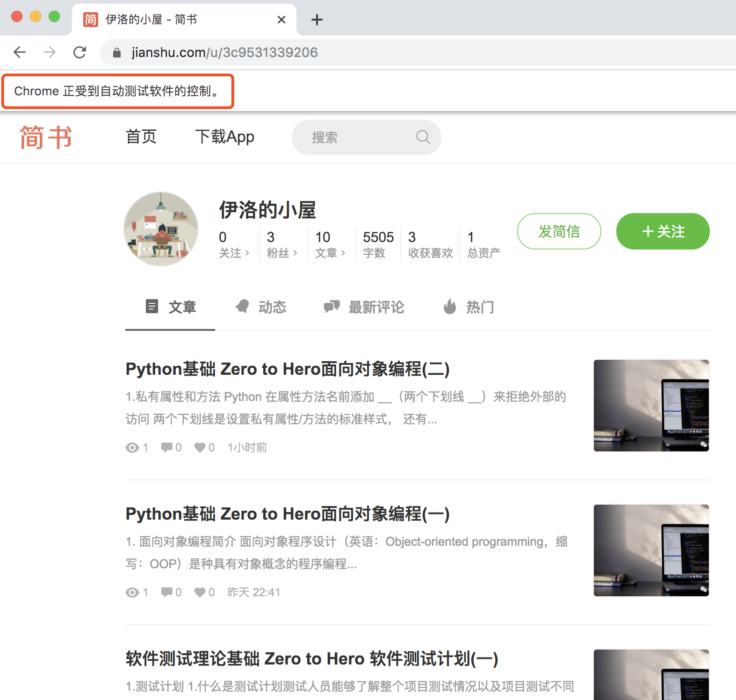Click the summary text starting 1.测试计划
Screen dimensions: 736x700
pos(350,686)
